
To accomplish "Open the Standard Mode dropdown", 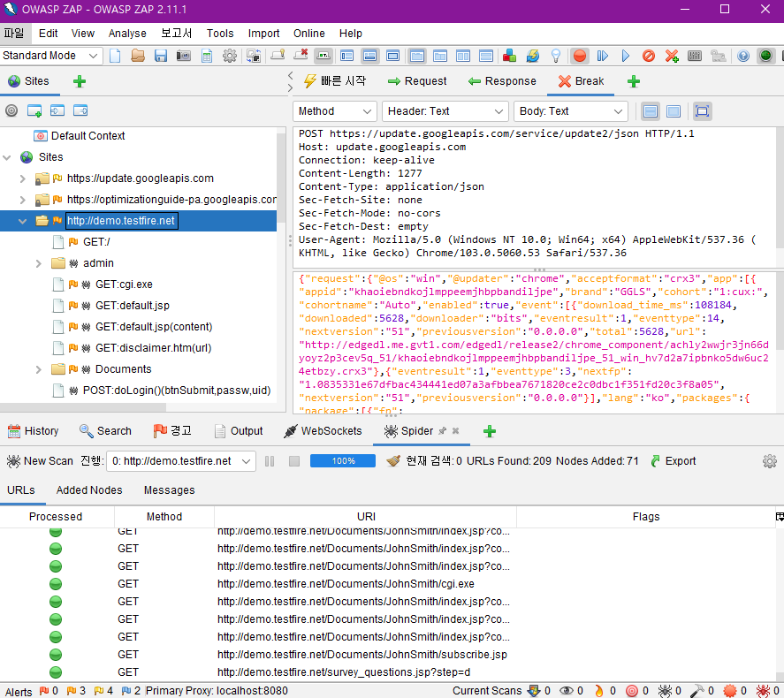I will pos(51,56).
